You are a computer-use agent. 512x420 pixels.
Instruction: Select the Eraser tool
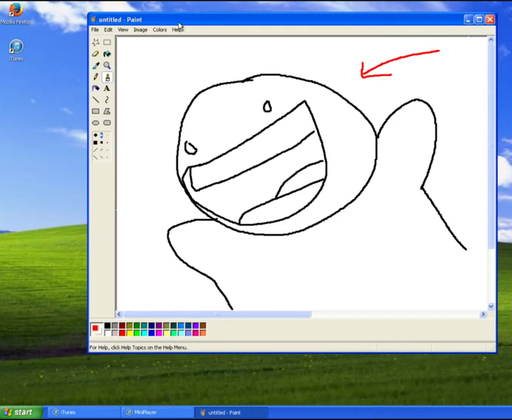[96, 54]
